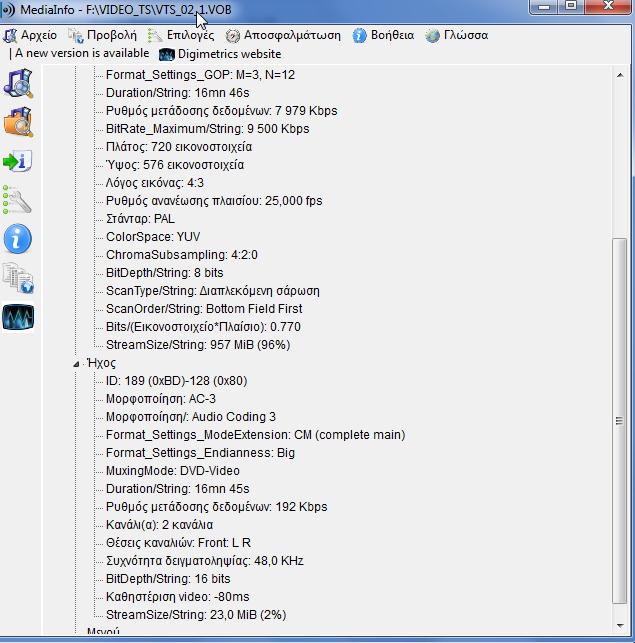The height and width of the screenshot is (643, 635).
Task: Click Digimetrics website waveform icon
Action: pos(167,54)
